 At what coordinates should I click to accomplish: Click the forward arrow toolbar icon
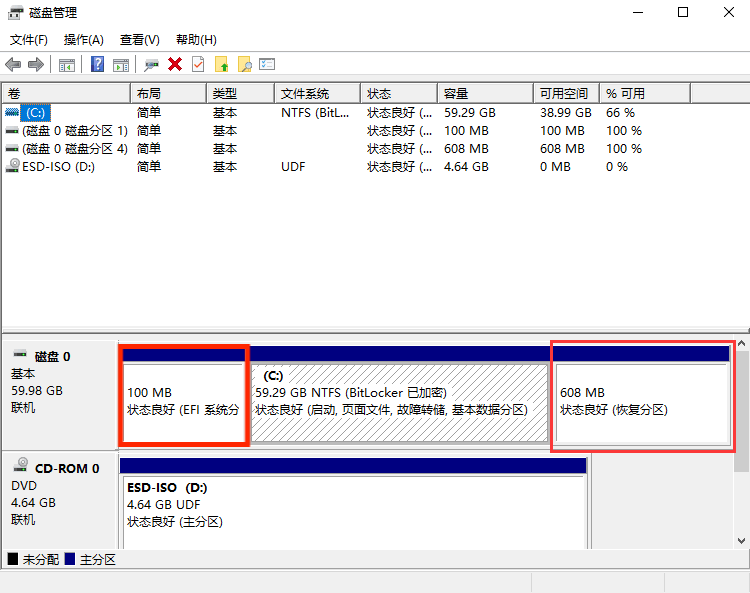(36, 64)
